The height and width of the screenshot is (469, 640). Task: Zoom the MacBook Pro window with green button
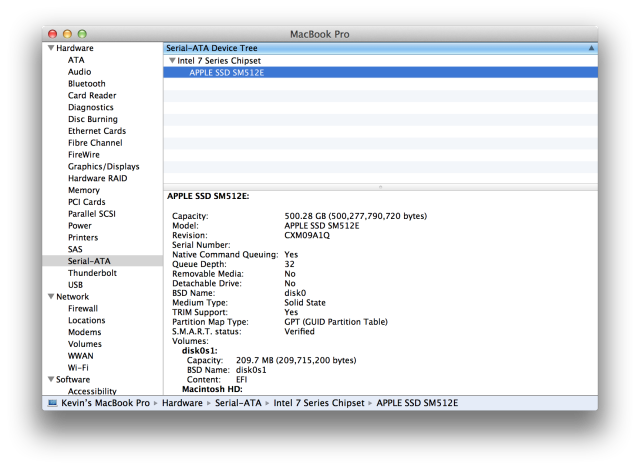tap(82, 34)
